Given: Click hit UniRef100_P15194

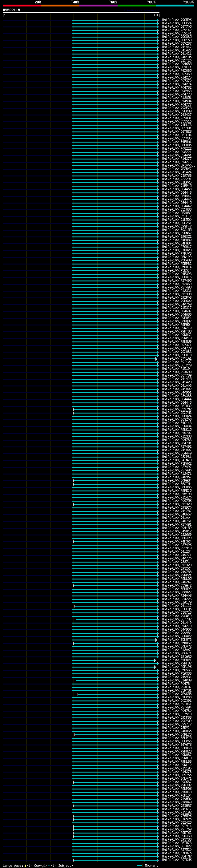Looking at the screenshot, I should [x=176, y=369].
